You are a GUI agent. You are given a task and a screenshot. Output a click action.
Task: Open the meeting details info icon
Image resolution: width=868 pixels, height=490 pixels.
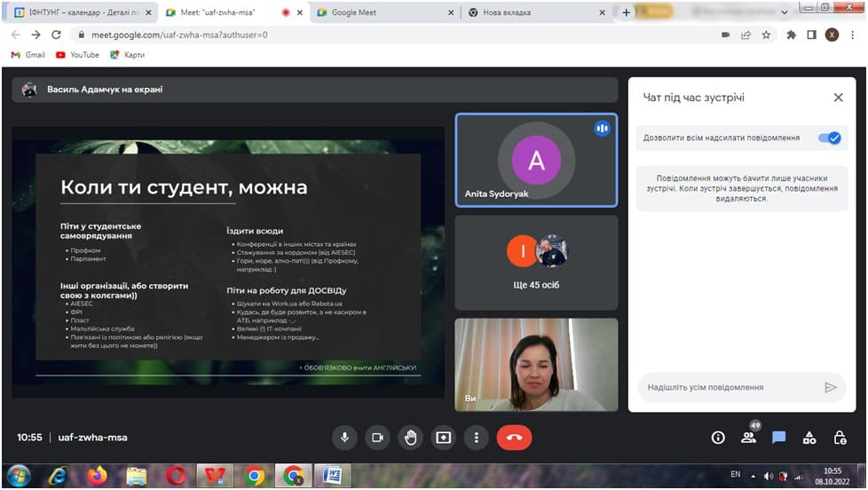point(719,438)
